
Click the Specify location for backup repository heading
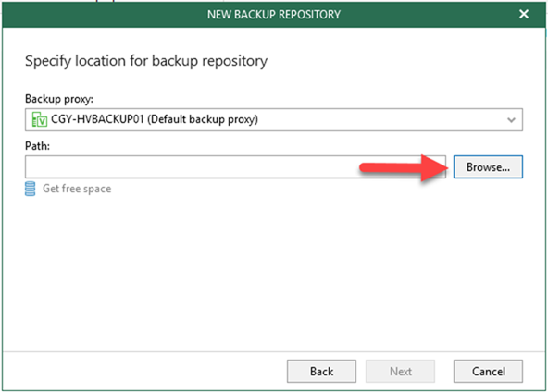[146, 61]
